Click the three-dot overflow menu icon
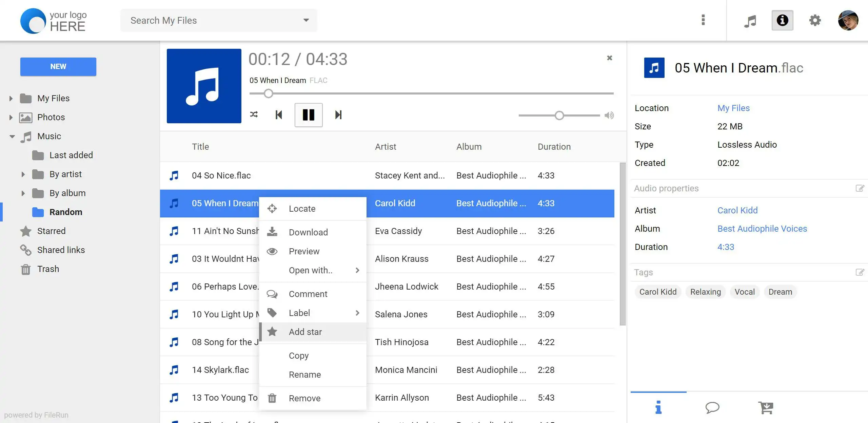Image resolution: width=868 pixels, height=423 pixels. [703, 20]
